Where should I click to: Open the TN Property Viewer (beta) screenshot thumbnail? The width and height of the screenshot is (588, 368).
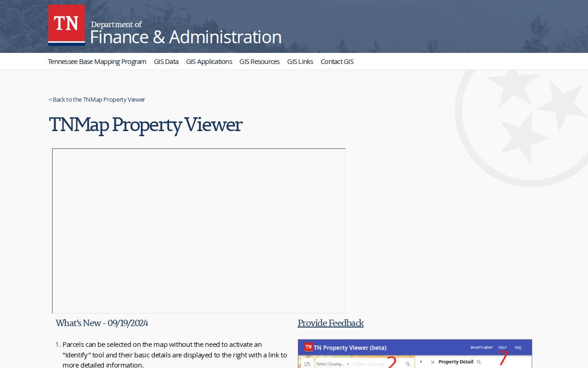click(x=415, y=354)
